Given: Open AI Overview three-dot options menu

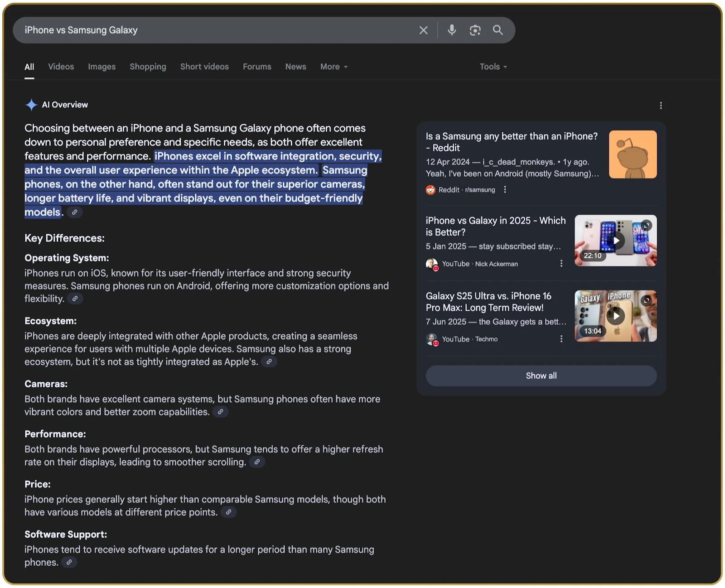Looking at the screenshot, I should (x=661, y=106).
